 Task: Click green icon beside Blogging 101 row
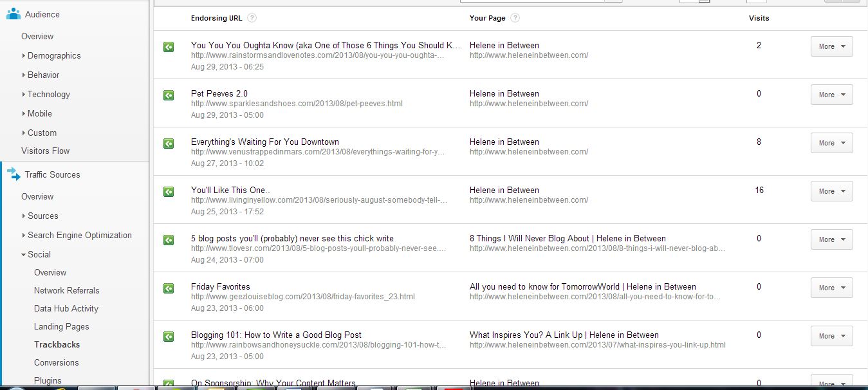[x=169, y=337]
